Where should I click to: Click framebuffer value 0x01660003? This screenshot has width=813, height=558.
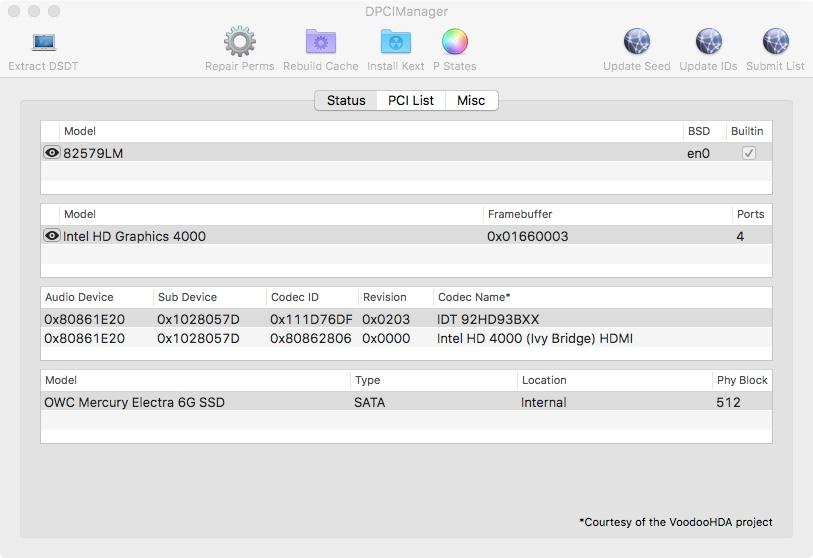point(527,236)
